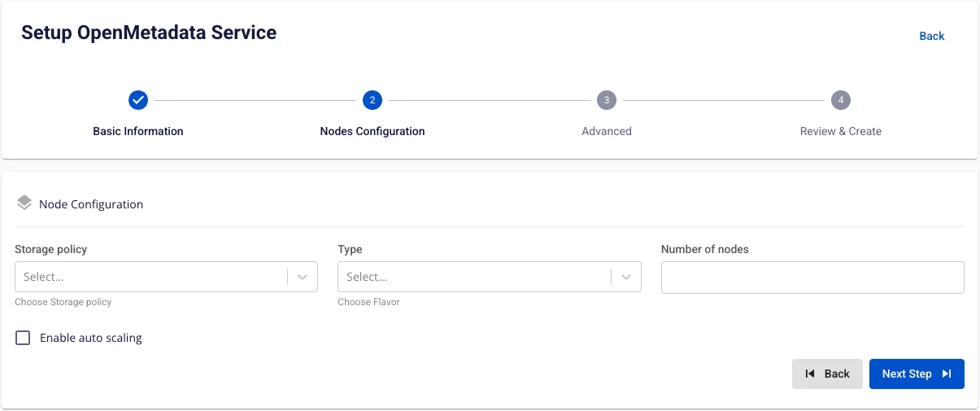980x411 pixels.
Task: Click the Type dropdown chevron arrow
Action: coord(626,277)
